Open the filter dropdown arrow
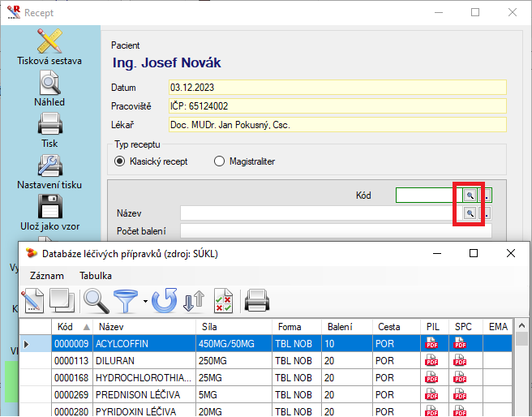This screenshot has width=532, height=417. click(145, 301)
